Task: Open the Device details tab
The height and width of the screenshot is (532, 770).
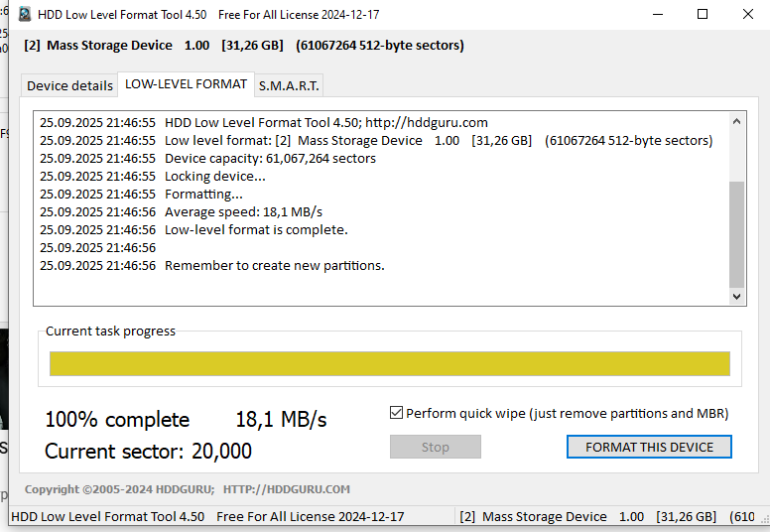Action: 69,86
